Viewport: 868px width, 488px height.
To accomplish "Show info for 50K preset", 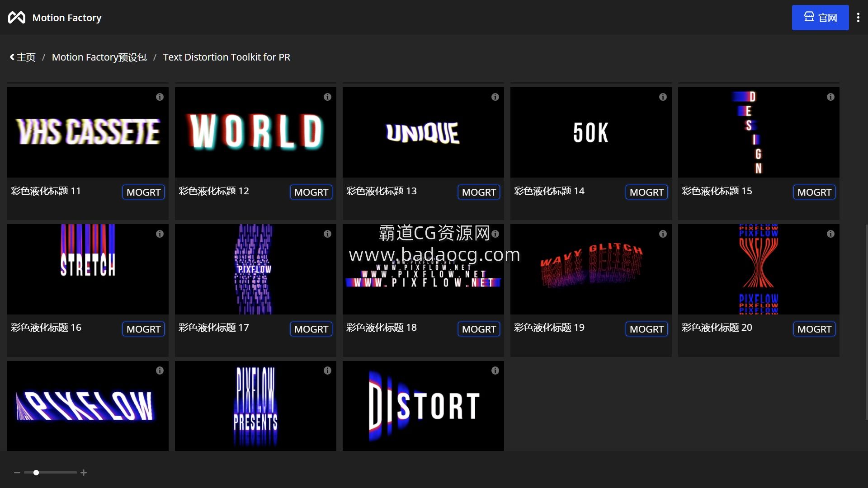I will [663, 97].
